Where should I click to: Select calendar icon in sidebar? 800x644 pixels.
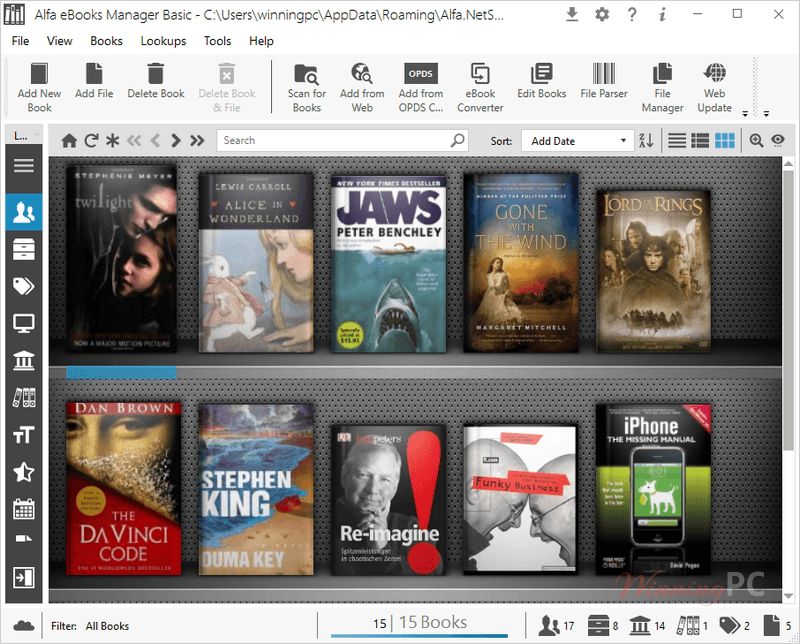coord(23,509)
